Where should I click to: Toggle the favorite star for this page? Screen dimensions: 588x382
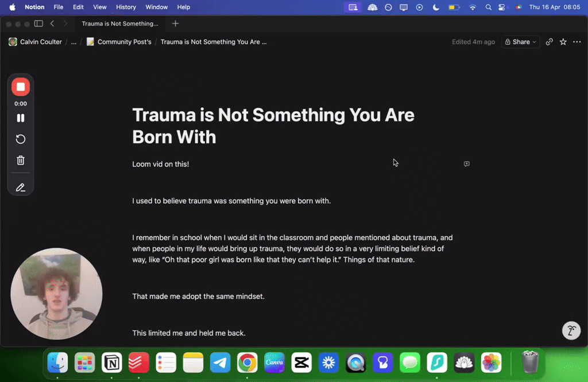point(563,41)
